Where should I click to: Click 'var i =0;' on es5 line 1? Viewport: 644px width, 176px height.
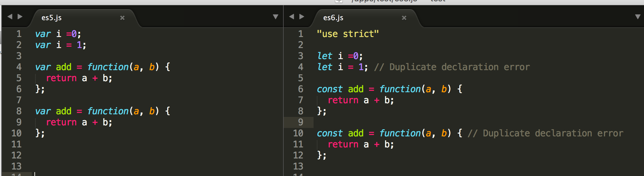click(x=58, y=34)
